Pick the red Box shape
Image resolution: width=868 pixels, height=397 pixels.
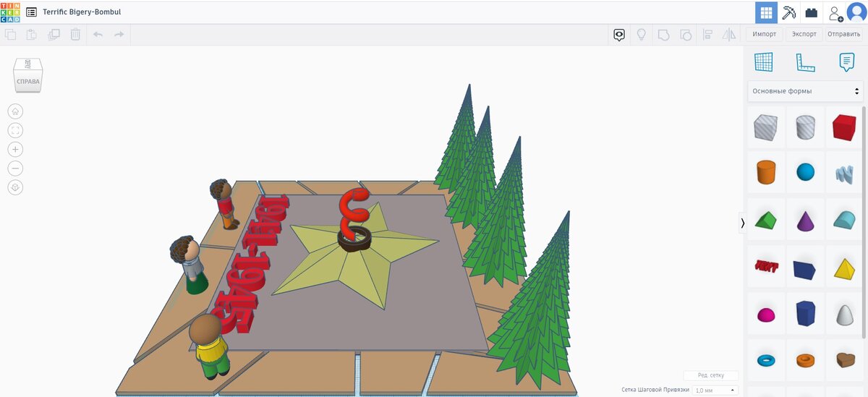point(844,127)
